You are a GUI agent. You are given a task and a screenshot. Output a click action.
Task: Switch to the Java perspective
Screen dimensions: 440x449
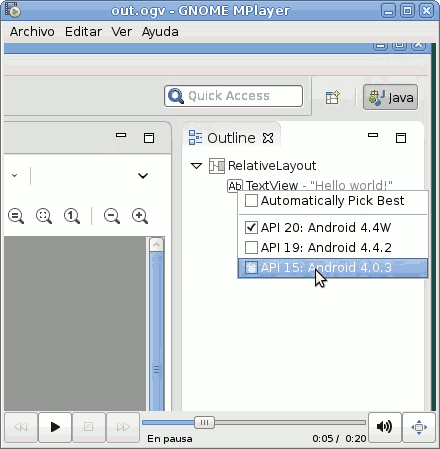click(390, 97)
